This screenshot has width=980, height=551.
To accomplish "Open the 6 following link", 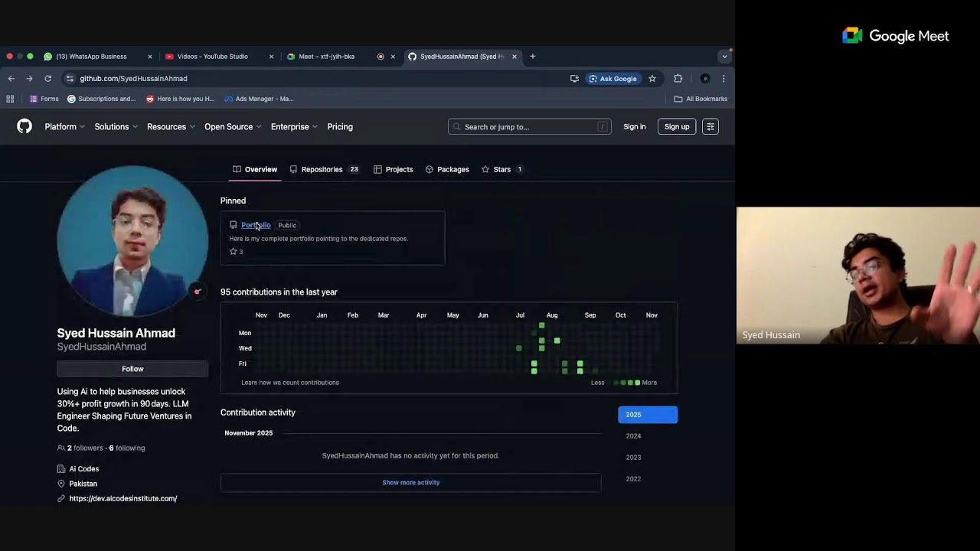I will [x=127, y=448].
